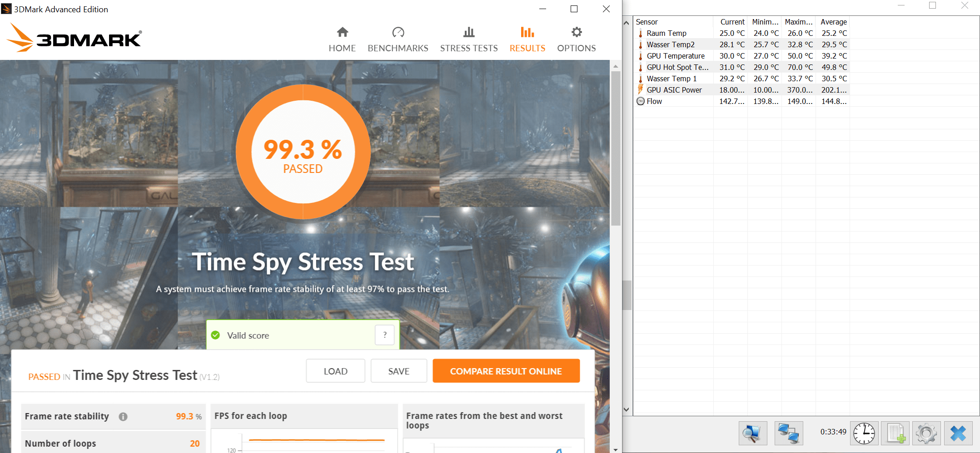Click the Benchmarks gauge icon

(x=398, y=32)
